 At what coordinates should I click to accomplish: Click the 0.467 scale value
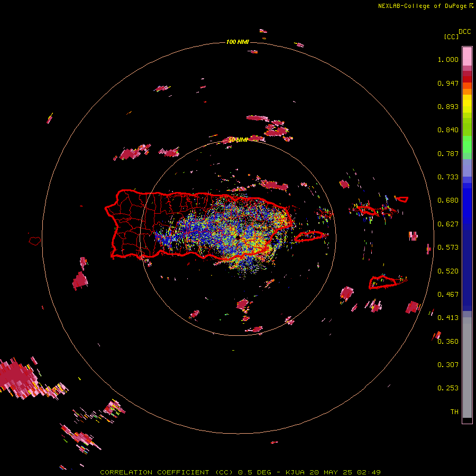pos(448,295)
